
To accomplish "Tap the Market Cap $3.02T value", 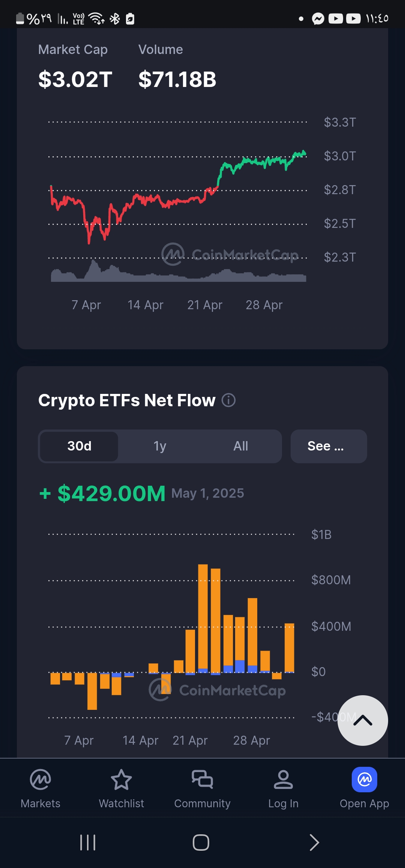I will click(x=75, y=79).
